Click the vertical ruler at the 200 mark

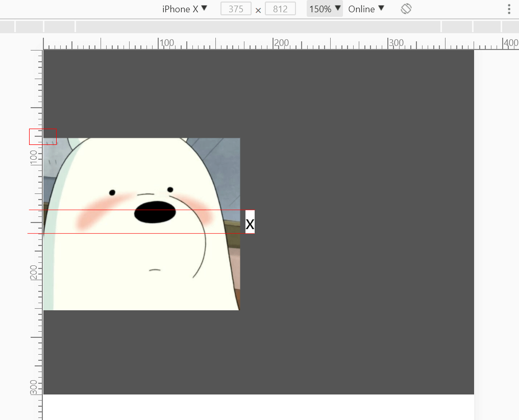point(36,273)
